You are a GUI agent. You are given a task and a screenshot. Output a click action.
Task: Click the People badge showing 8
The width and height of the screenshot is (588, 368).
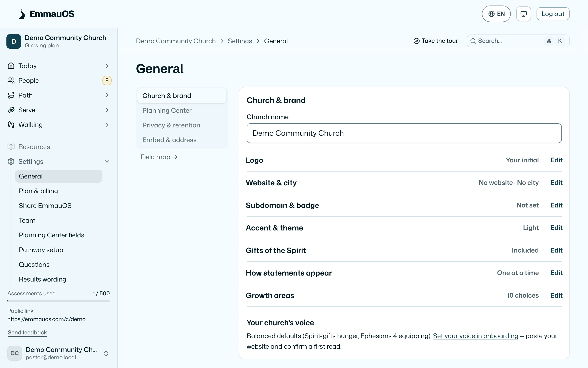(x=107, y=80)
